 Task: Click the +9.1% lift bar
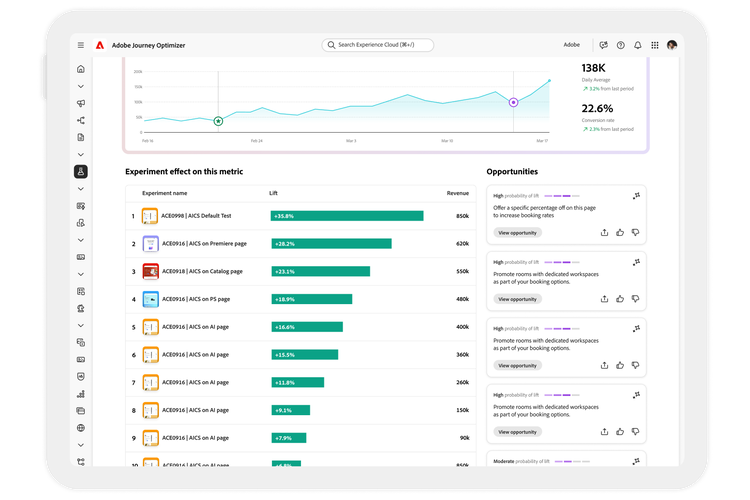290,410
